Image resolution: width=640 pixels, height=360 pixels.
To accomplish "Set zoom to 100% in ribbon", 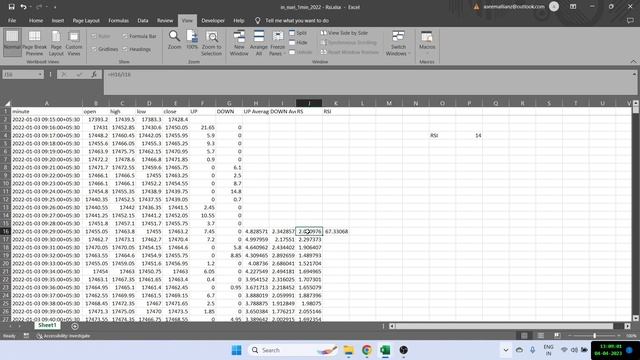I will (x=192, y=40).
